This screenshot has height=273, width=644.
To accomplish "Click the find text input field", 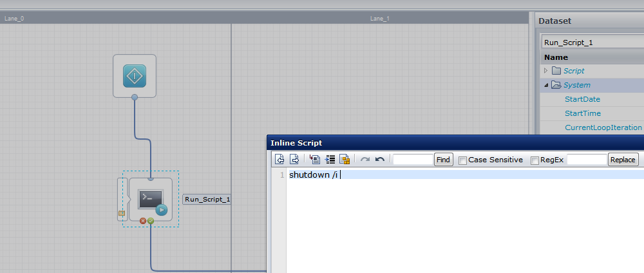I will pos(413,159).
